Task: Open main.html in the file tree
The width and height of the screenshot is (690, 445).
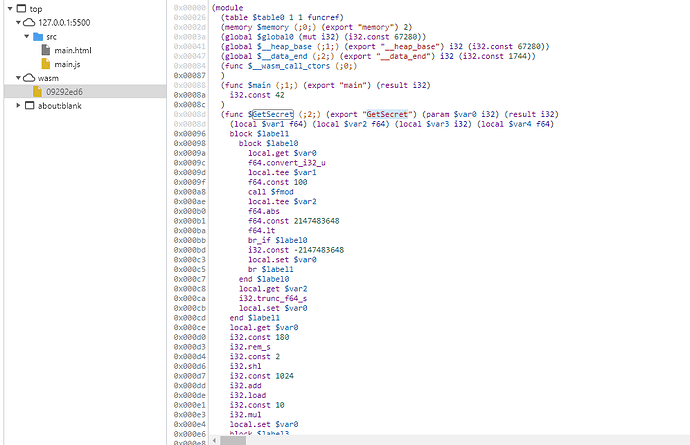Action: pos(73,50)
